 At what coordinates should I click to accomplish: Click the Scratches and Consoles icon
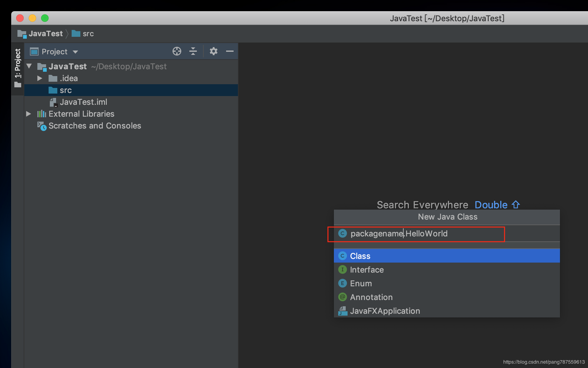tap(42, 126)
